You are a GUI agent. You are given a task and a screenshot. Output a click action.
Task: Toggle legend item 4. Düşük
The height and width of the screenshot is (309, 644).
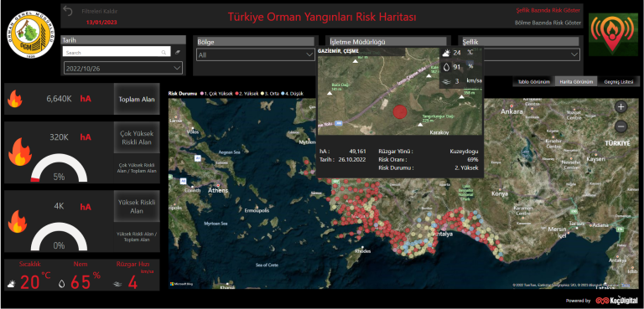293,93
